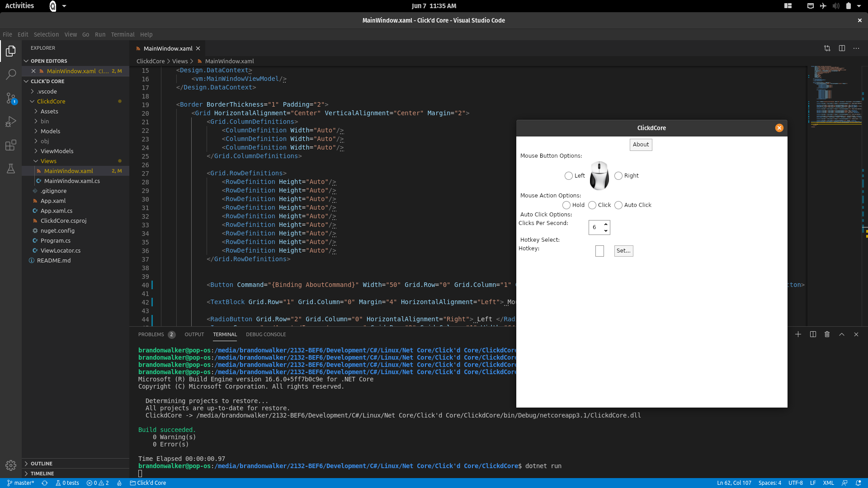Select the Auto Click radio option
This screenshot has width=868, height=488.
[618, 205]
